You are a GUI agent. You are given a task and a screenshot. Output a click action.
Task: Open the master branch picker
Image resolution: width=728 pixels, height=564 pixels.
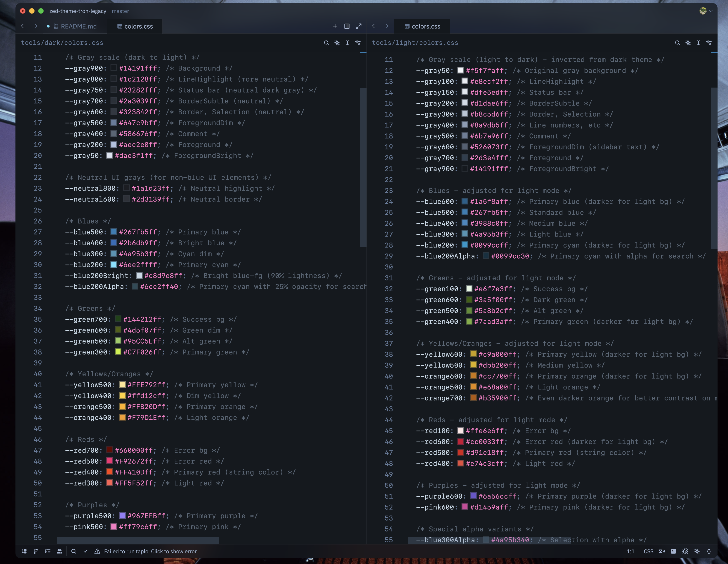pos(120,11)
